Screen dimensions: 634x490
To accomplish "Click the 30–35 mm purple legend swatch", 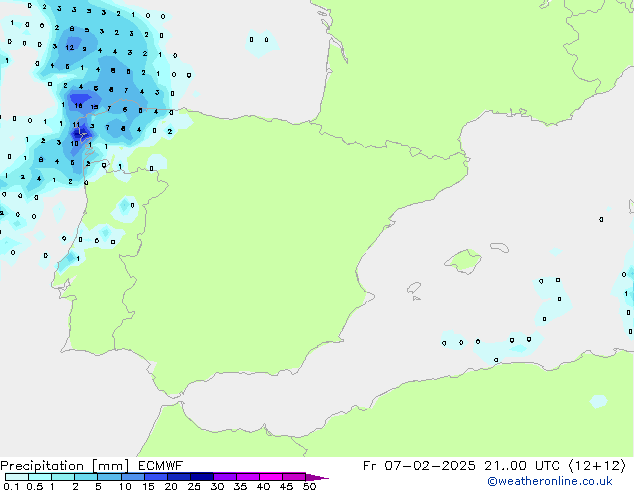I will (225, 477).
